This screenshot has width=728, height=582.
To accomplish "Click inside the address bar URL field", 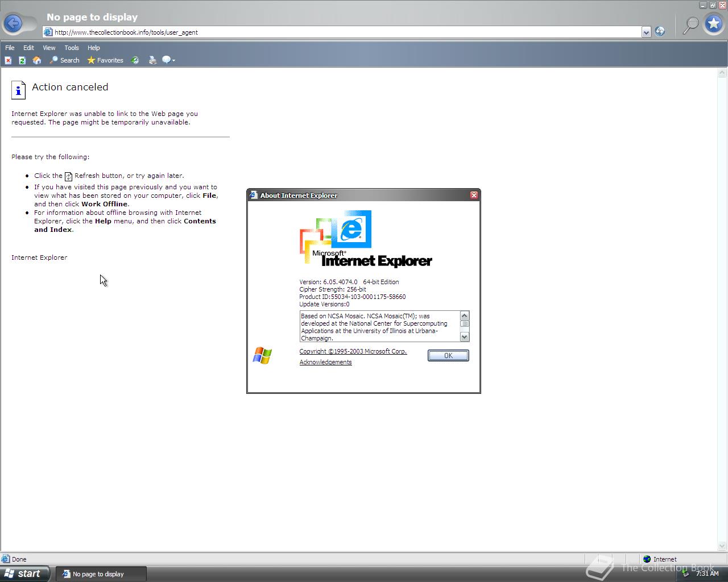I will tap(347, 32).
